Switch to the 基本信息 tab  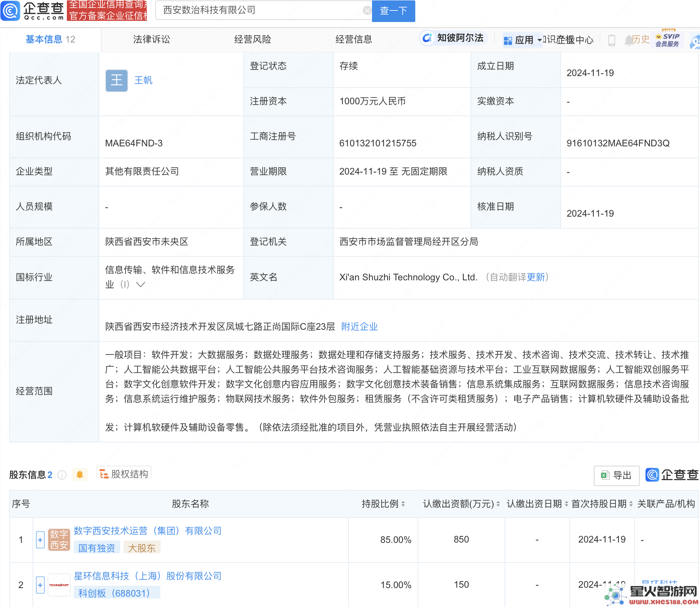point(50,39)
